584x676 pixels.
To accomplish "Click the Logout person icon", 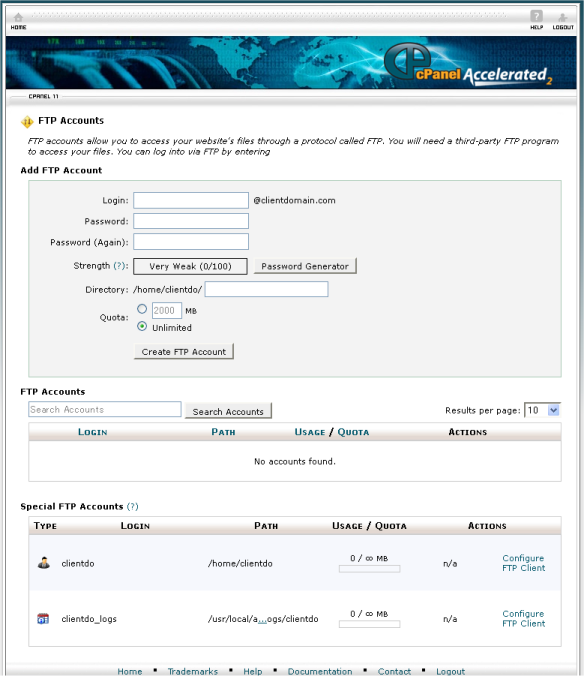I will (562, 17).
